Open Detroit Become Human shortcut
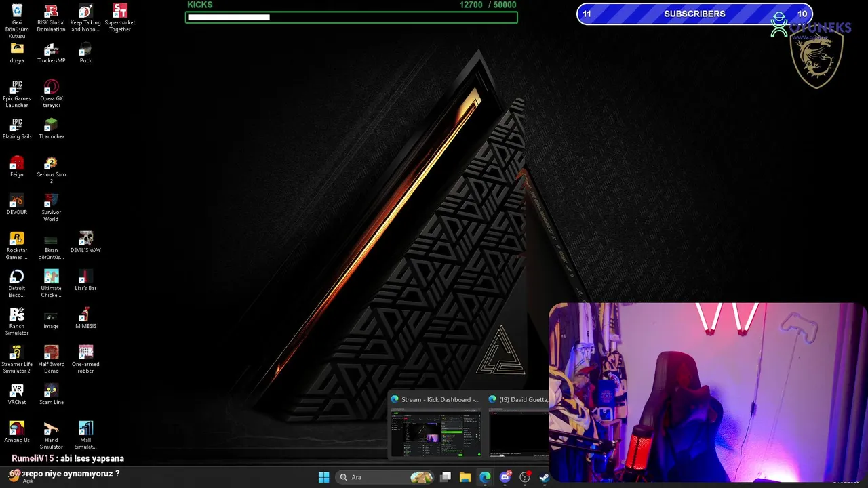This screenshot has height=488, width=868. pos(17,284)
